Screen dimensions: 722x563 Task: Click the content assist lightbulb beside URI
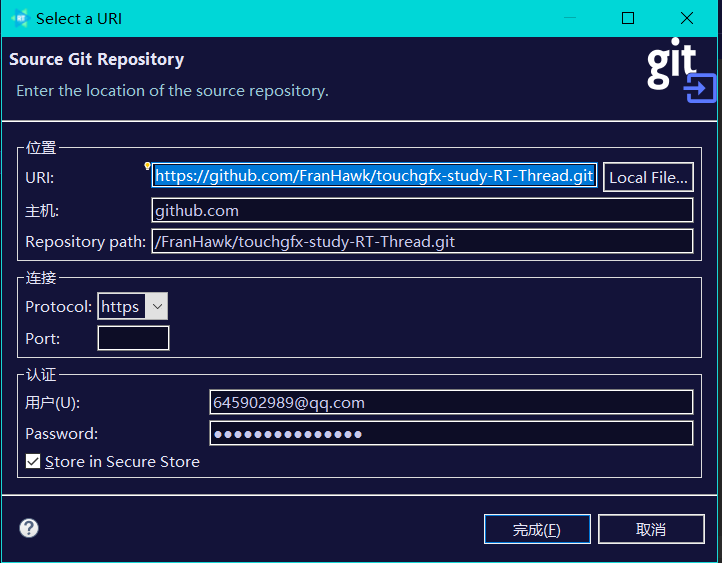point(147,166)
